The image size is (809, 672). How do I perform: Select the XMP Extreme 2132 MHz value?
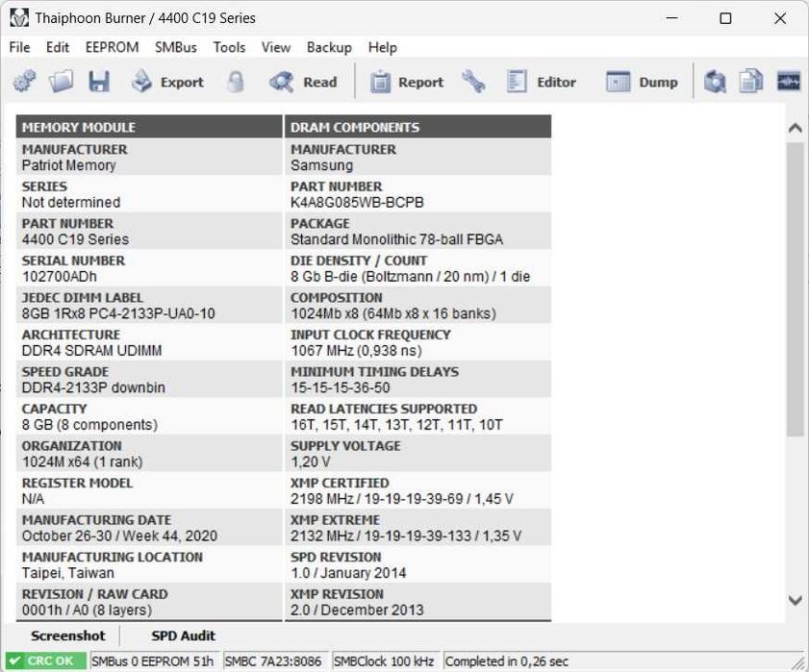406,535
